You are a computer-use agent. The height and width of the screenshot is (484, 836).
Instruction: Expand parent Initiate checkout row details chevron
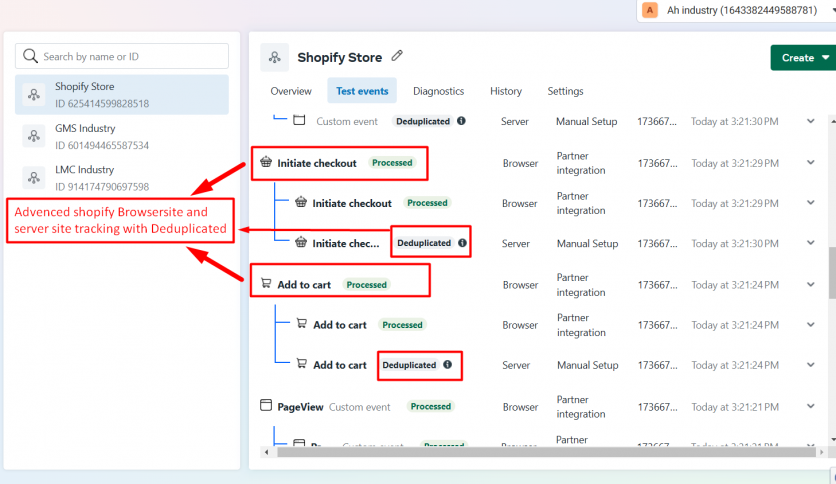[810, 163]
